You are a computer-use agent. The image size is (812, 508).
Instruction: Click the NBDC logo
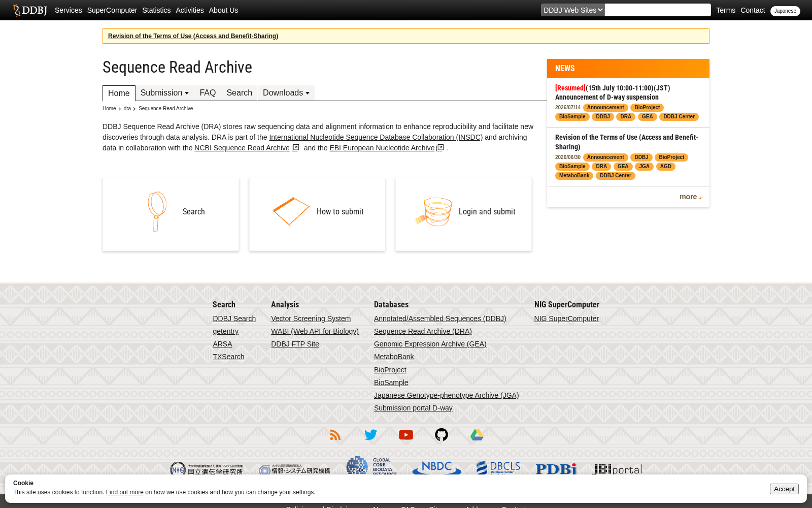[x=437, y=468]
